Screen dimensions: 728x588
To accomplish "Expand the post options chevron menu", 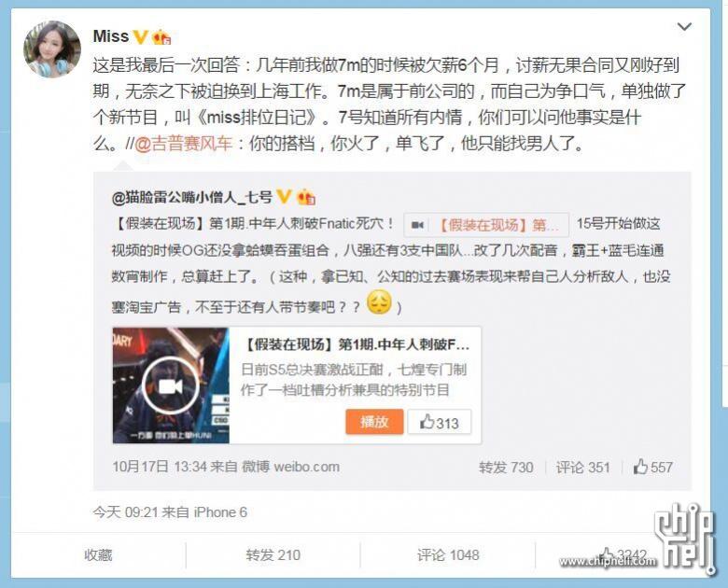I will [684, 27].
